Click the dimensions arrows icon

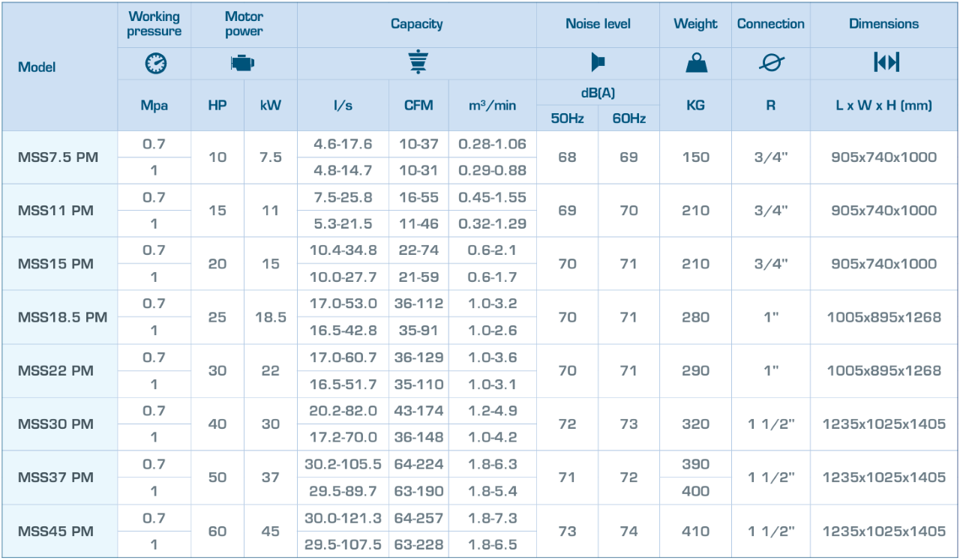pyautogui.click(x=885, y=63)
